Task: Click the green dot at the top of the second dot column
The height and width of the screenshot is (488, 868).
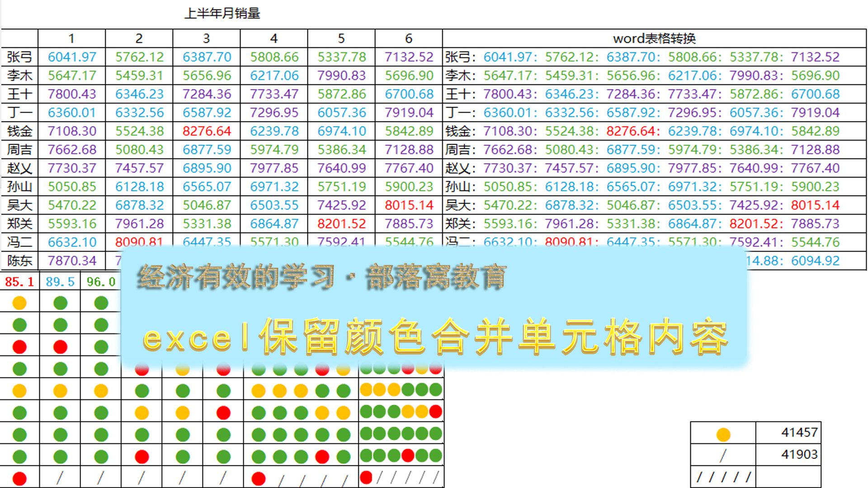Action: (61, 302)
